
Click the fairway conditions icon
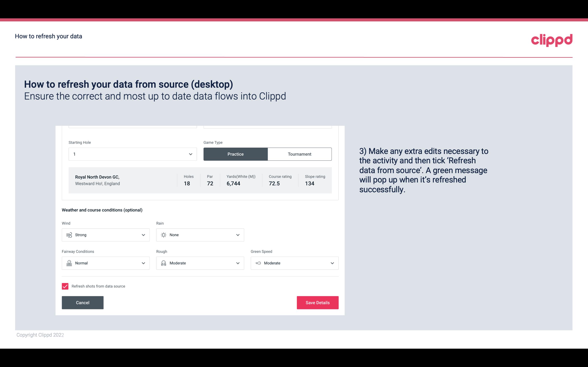click(x=69, y=263)
